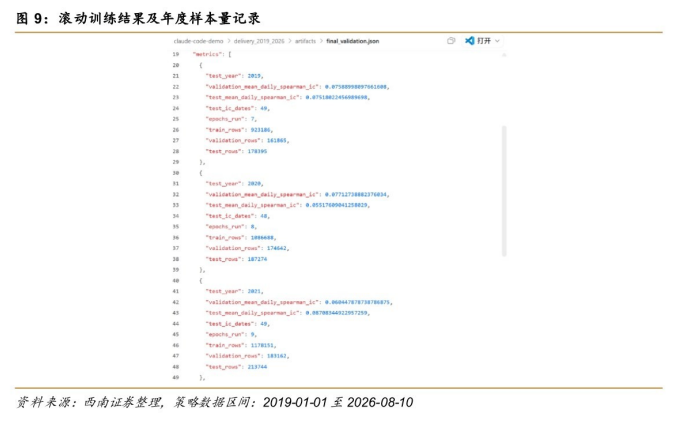This screenshot has width=677, height=423.
Task: Click the "epochs_run": 7 line
Action: [231, 119]
